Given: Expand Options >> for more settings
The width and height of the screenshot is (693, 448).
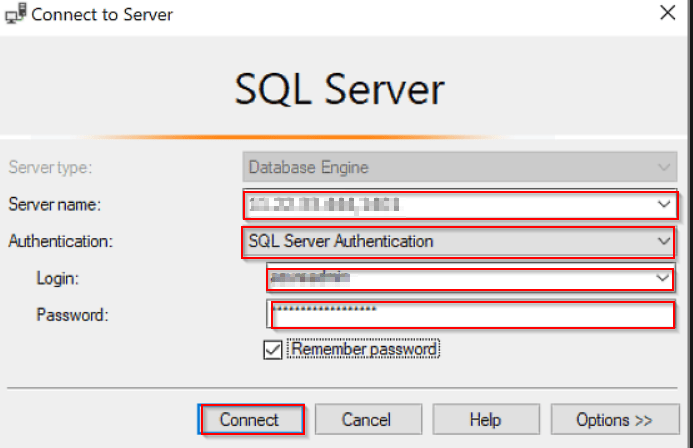Looking at the screenshot, I should click(x=615, y=419).
